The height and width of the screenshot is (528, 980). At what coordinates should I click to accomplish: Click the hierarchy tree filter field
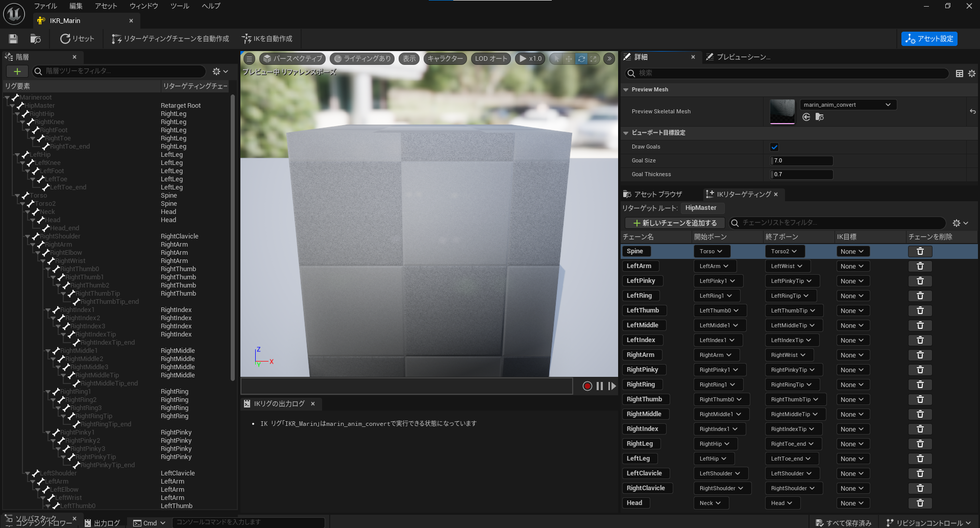tap(119, 71)
